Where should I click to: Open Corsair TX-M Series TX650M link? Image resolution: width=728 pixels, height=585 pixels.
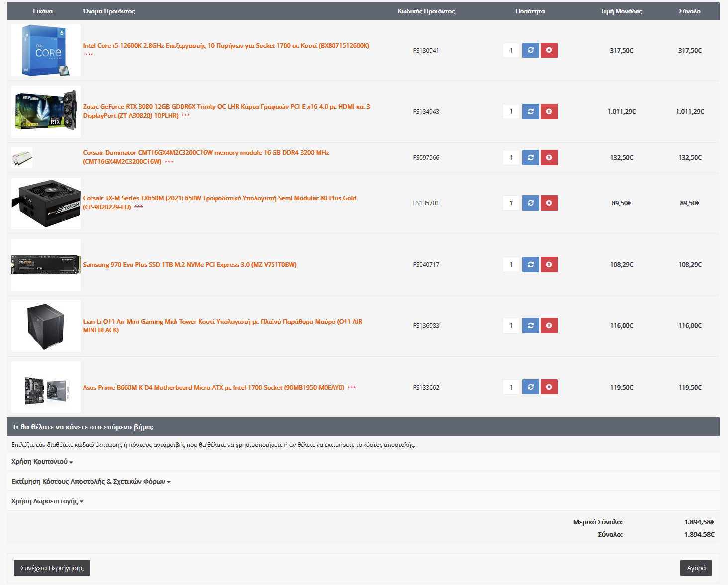(219, 202)
